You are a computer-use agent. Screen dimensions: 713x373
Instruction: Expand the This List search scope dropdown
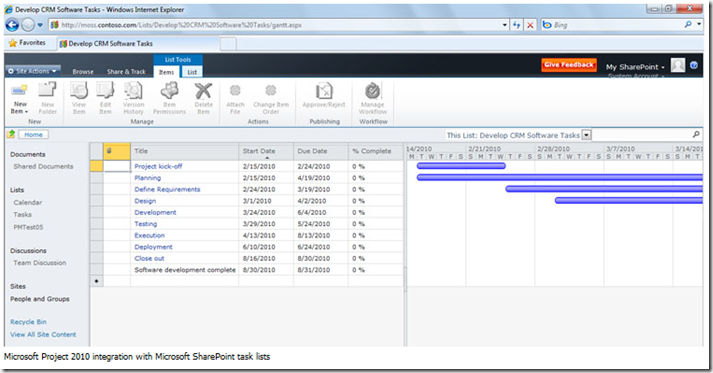pyautogui.click(x=587, y=135)
